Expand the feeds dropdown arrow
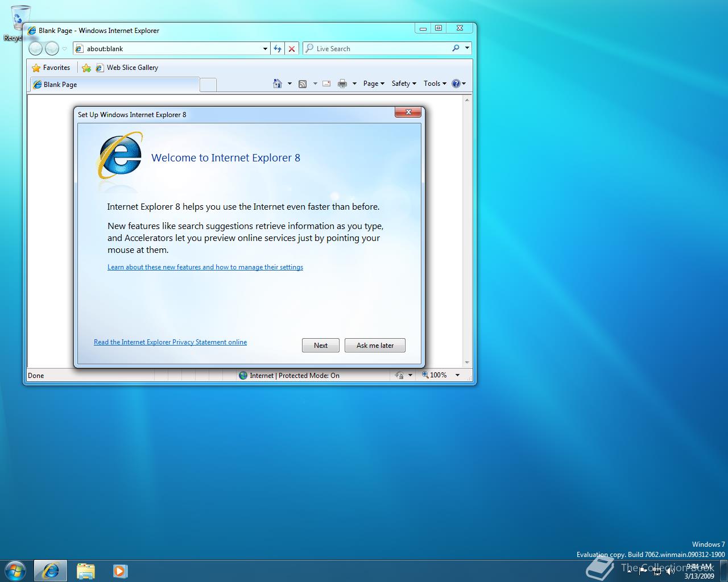The height and width of the screenshot is (582, 728). coord(315,84)
